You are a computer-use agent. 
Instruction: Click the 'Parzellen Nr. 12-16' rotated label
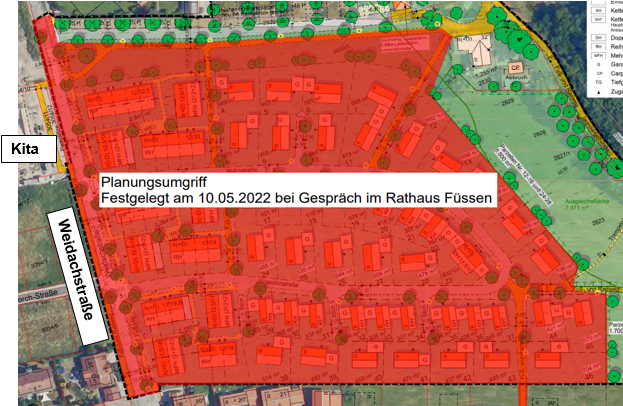[524, 174]
